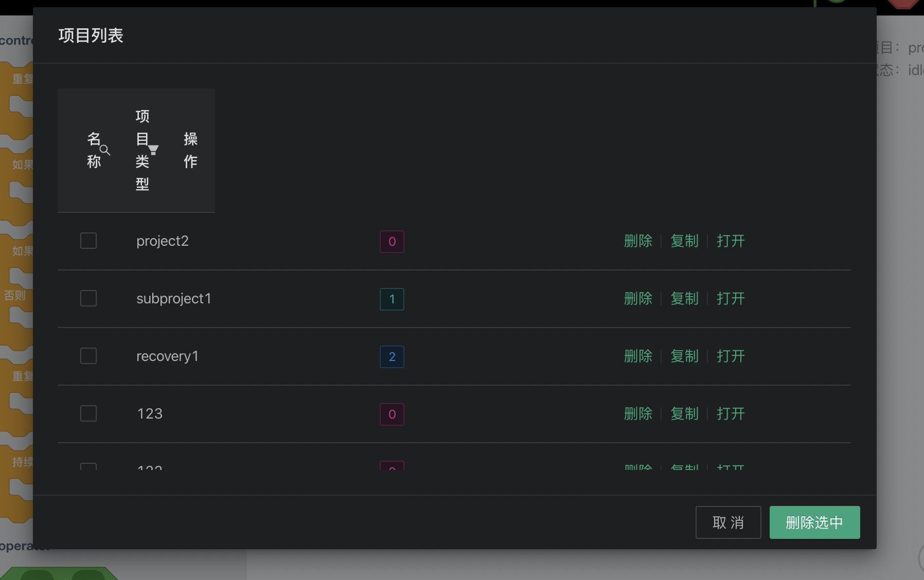Click the green 删除选中 button
The image size is (924, 580).
(814, 522)
